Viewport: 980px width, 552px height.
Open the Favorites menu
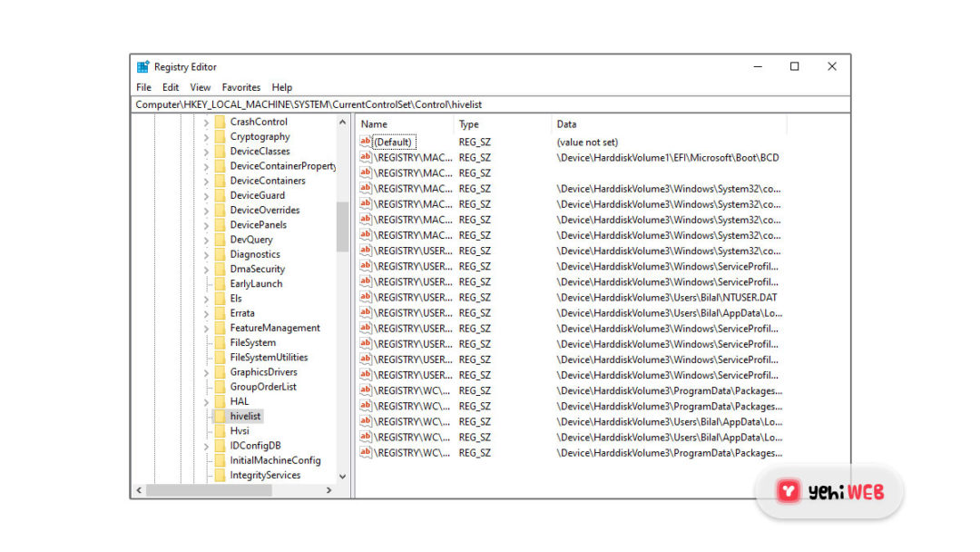(240, 87)
